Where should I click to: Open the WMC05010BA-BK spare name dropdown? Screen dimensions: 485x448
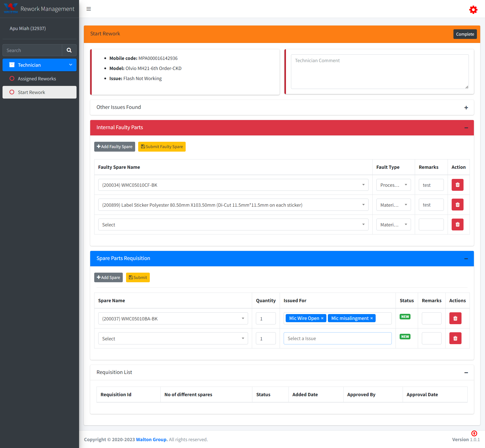tap(173, 319)
